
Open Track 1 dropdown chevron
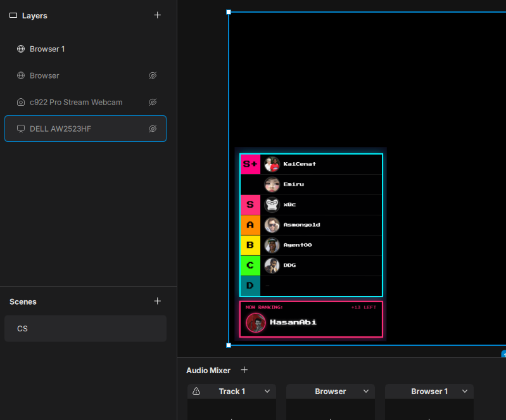point(267,391)
